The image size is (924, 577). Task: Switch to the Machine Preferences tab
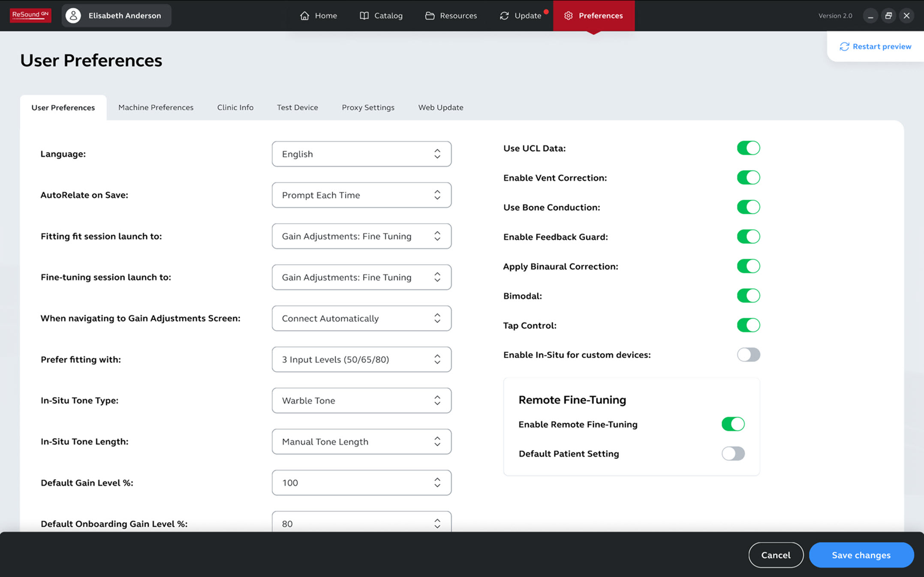(x=156, y=107)
